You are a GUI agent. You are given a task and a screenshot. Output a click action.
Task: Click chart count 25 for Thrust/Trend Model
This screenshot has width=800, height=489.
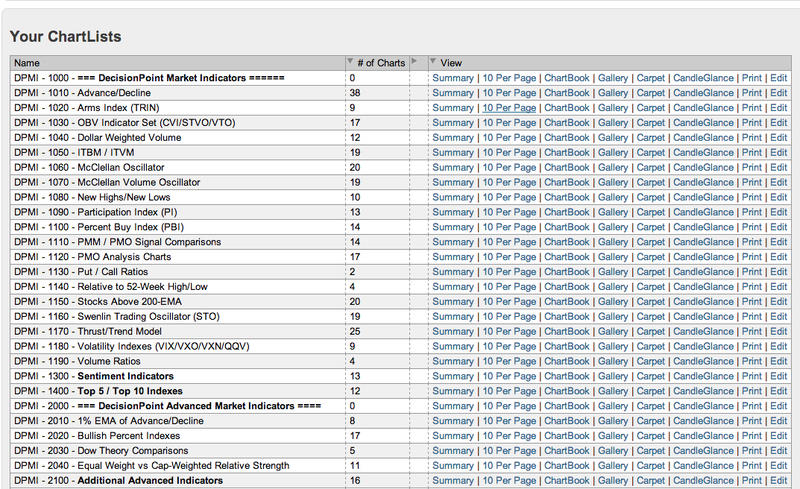355,331
